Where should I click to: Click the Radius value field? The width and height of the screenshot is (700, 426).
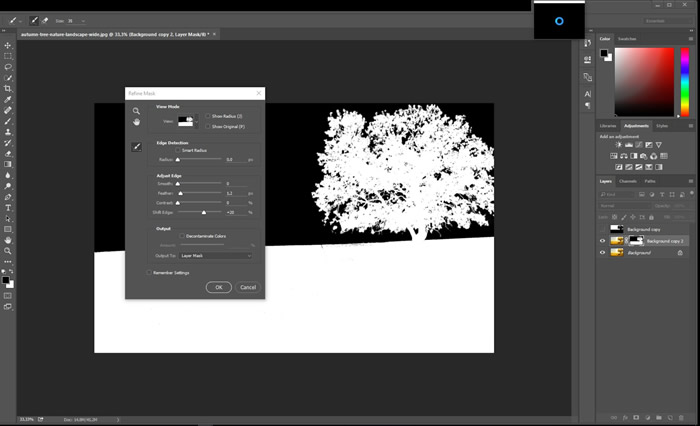click(x=236, y=159)
